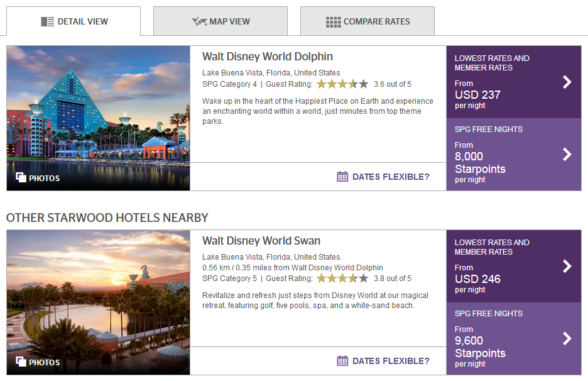Expand Dolphin SPG Free Nights 8,000 arrow

click(x=567, y=154)
